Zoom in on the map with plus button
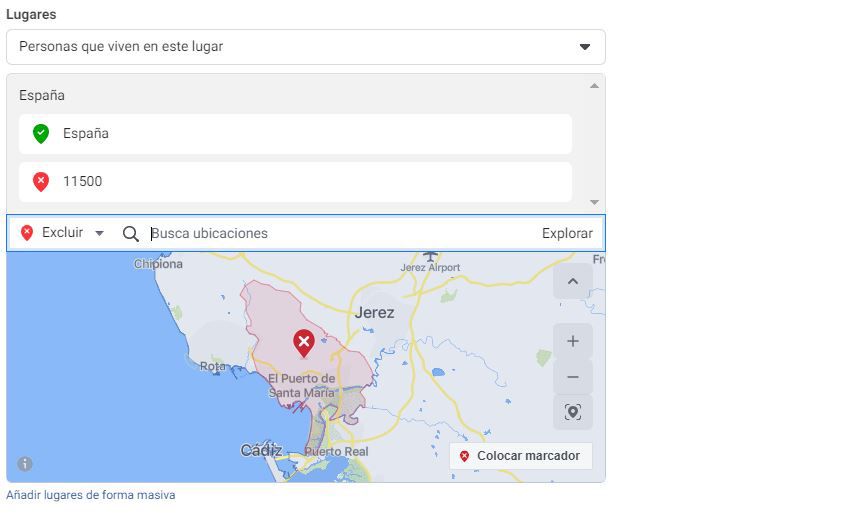This screenshot has width=852, height=522. click(573, 341)
